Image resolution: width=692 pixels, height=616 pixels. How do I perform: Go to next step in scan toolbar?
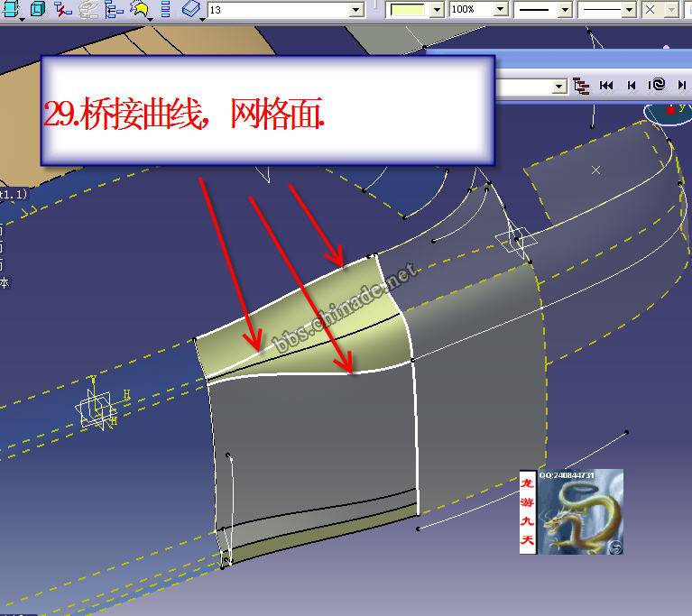click(682, 85)
